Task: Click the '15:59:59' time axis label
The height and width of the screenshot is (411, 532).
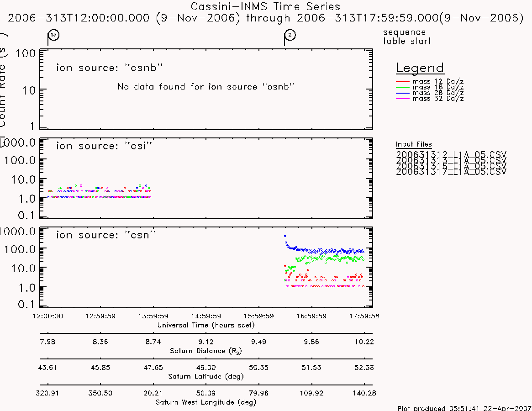Action: [x=258, y=316]
